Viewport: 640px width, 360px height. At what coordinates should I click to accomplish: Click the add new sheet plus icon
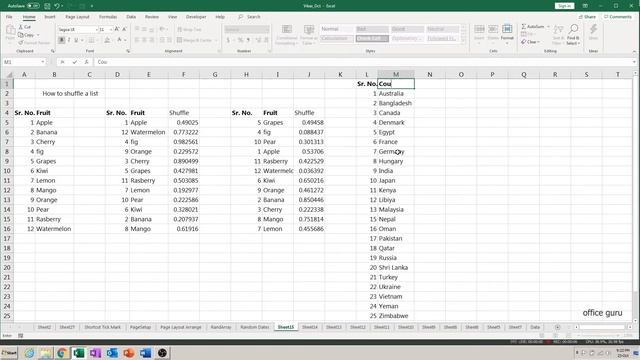coord(558,327)
